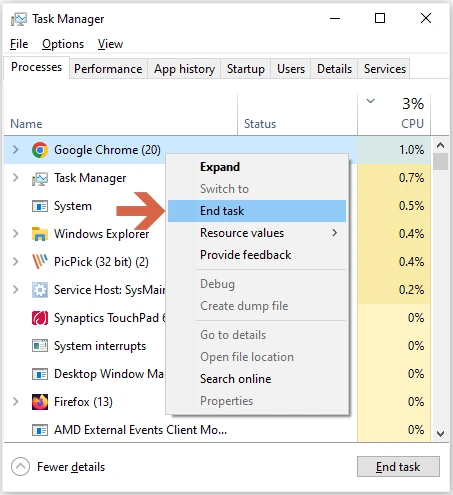453x495 pixels.
Task: Click the PicPick process icon
Action: point(40,262)
